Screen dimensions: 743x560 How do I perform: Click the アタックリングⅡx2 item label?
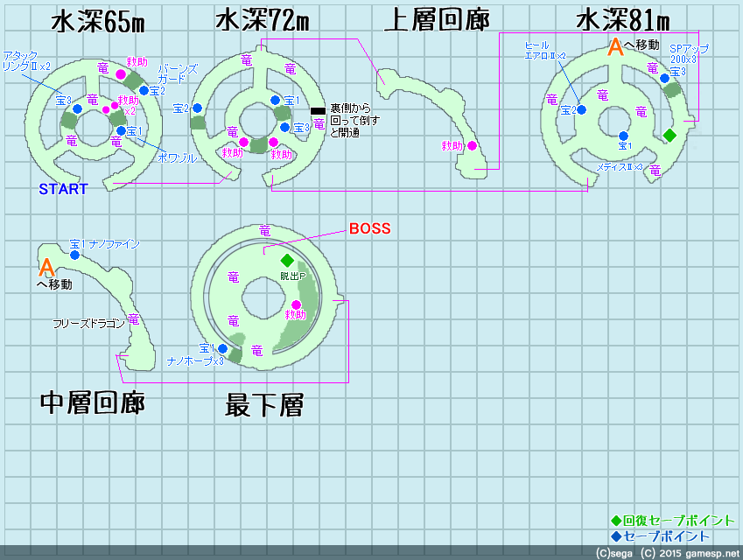pos(26,61)
